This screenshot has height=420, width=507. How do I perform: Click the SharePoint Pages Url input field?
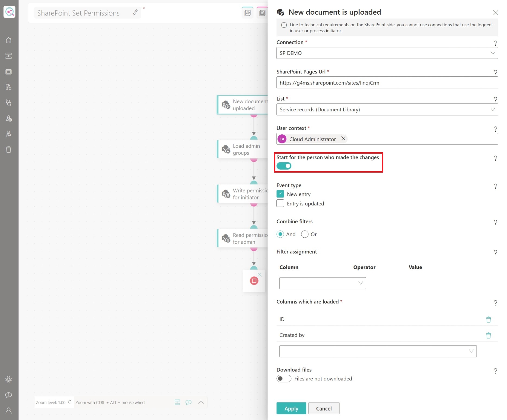(x=387, y=83)
